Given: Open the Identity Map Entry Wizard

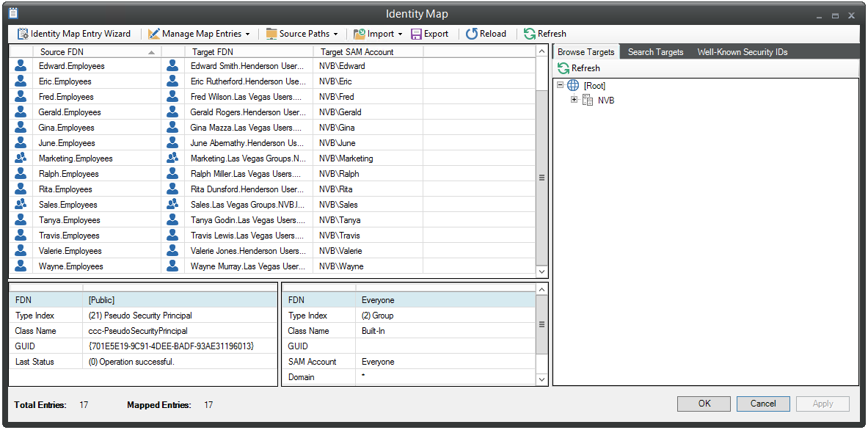Looking at the screenshot, I should tap(74, 34).
